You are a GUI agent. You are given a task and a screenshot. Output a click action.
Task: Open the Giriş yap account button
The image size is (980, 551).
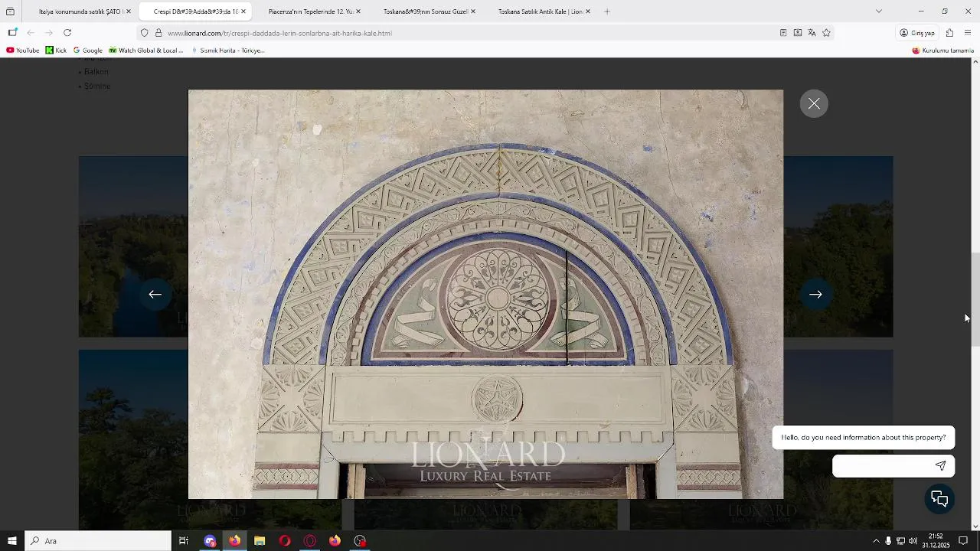click(917, 33)
